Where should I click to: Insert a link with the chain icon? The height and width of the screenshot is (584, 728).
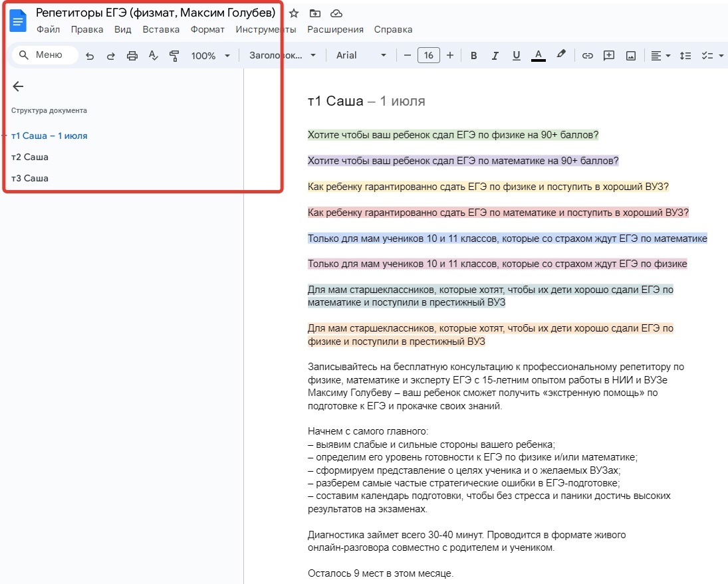coord(587,56)
